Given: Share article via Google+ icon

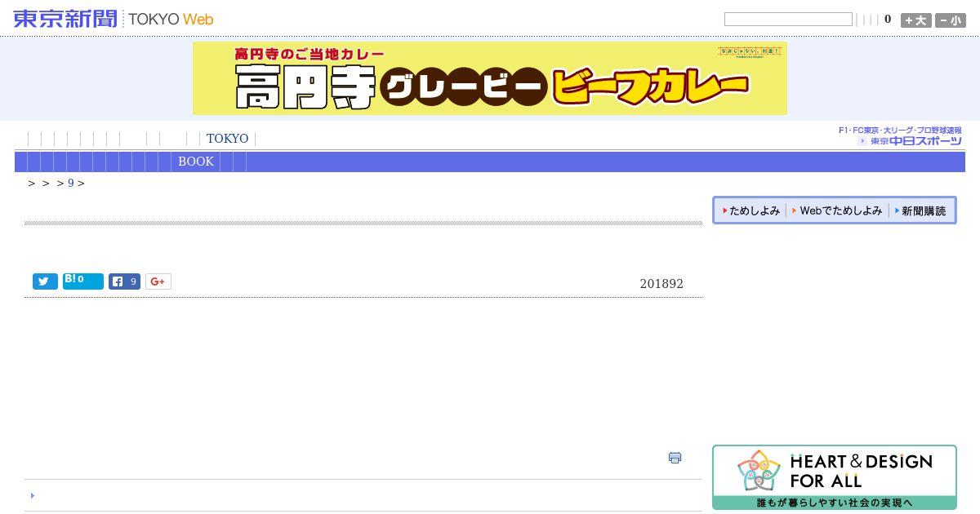Looking at the screenshot, I should click(x=158, y=281).
